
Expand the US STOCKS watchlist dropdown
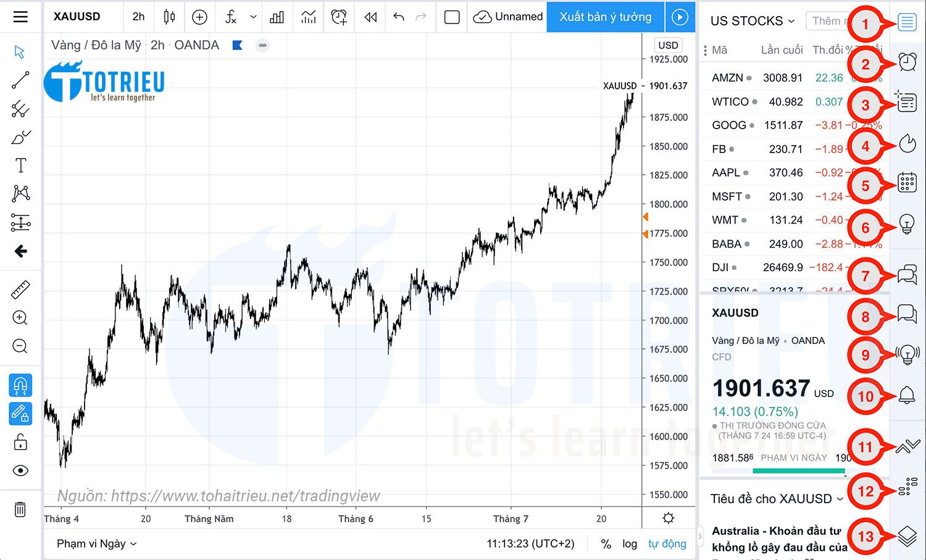(x=753, y=21)
